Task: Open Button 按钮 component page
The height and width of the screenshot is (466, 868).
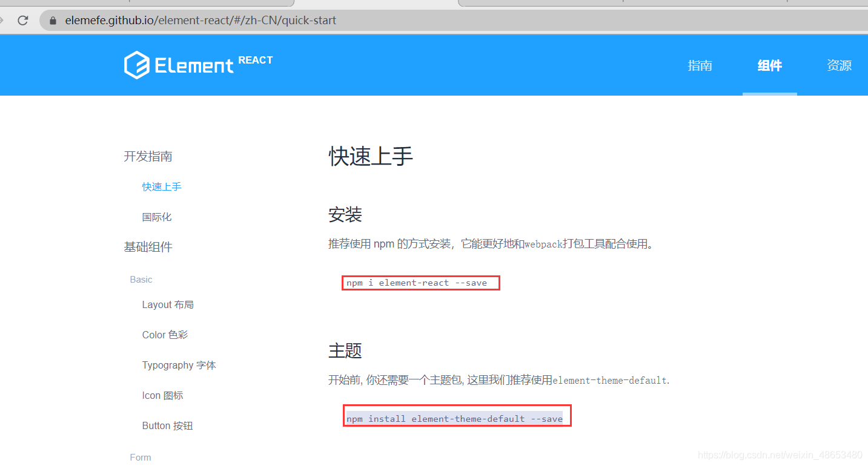Action: coord(167,425)
